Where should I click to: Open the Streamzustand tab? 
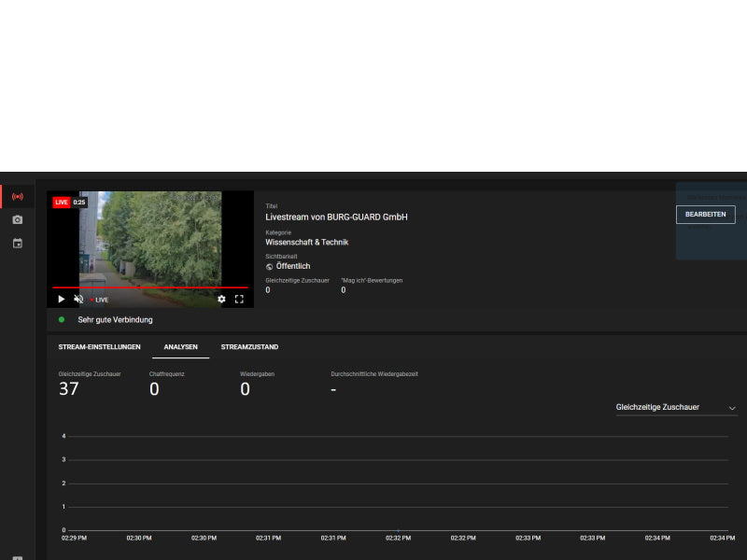249,347
